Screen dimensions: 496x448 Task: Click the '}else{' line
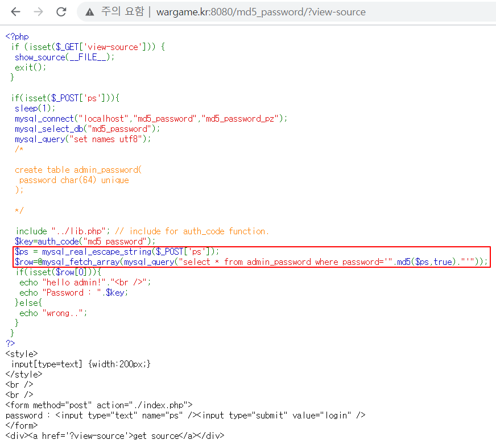pos(28,303)
